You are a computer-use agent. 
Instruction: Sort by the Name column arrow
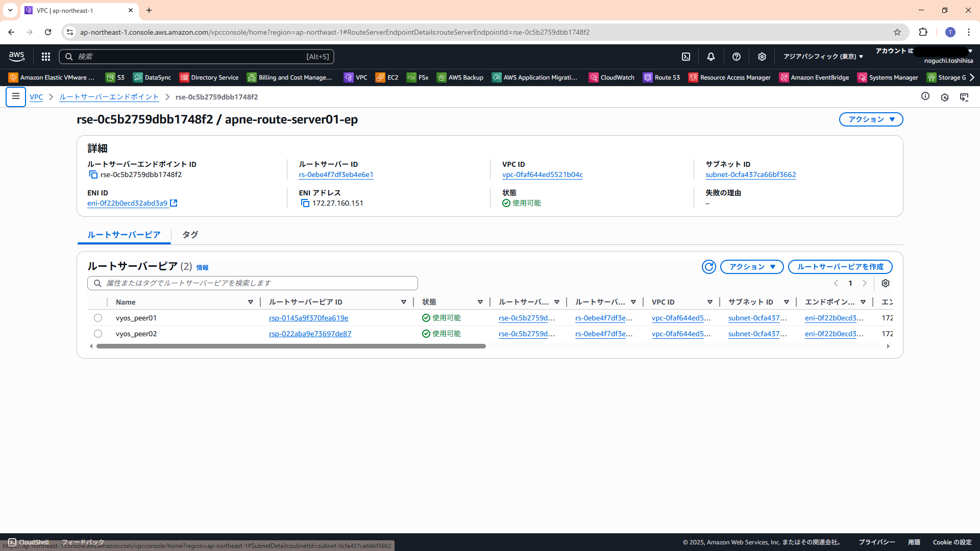(x=251, y=302)
